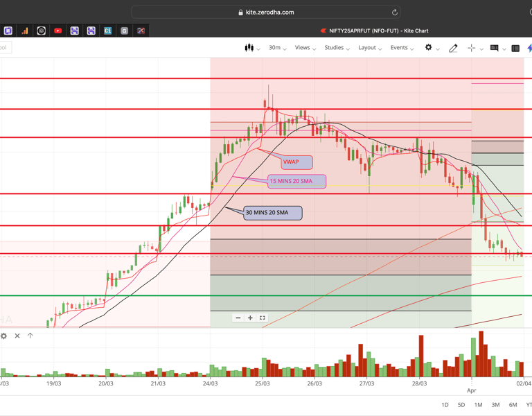Set range to 5D
532x416 pixels.
(461, 405)
